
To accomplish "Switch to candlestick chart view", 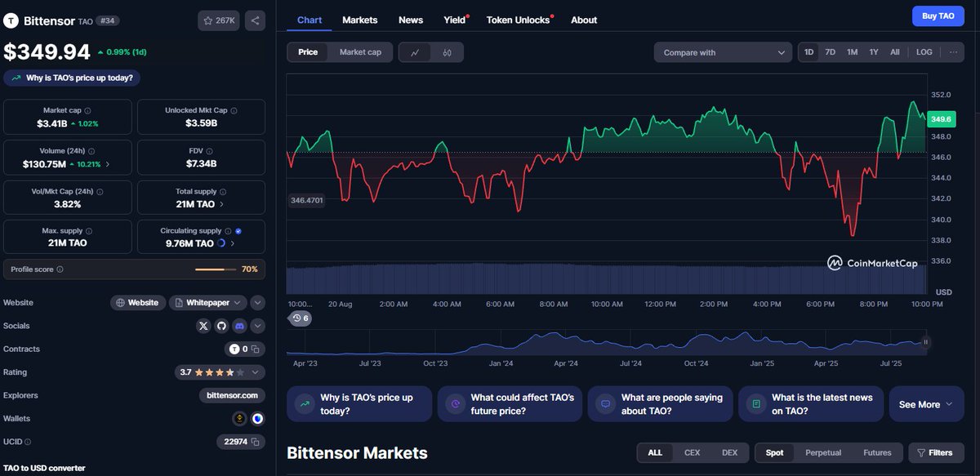I will pyautogui.click(x=447, y=52).
